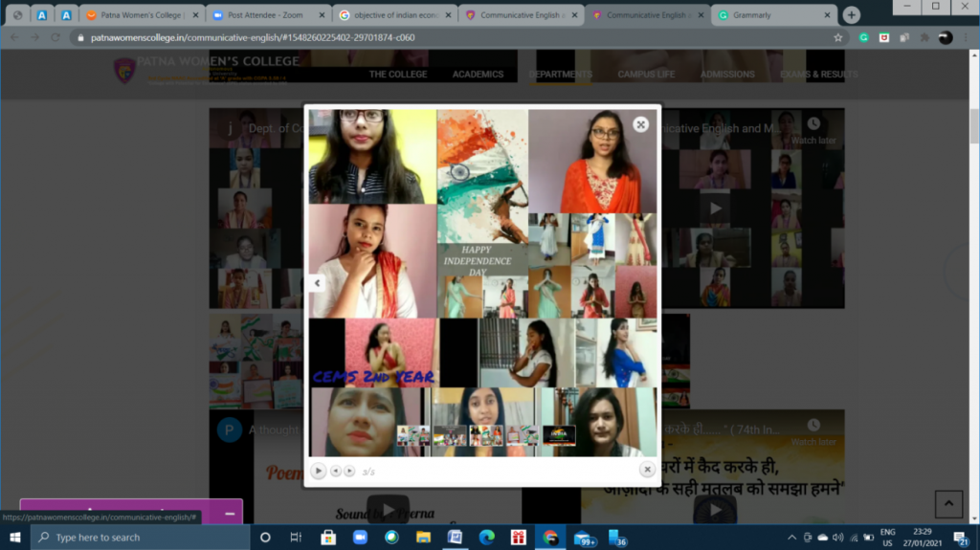Switch to the Post Attendee - Zoom tab
Screen dimensions: 980x550
(264, 15)
